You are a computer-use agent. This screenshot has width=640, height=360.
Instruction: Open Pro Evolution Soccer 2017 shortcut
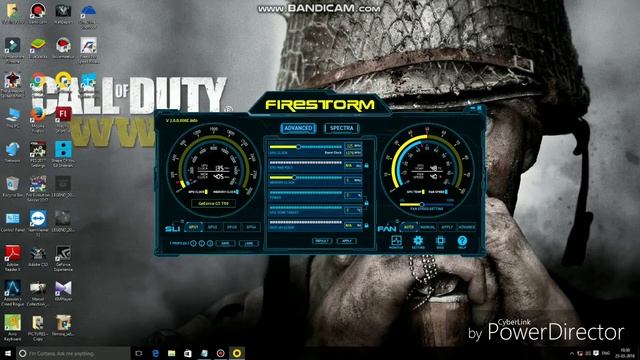pyautogui.click(x=38, y=188)
